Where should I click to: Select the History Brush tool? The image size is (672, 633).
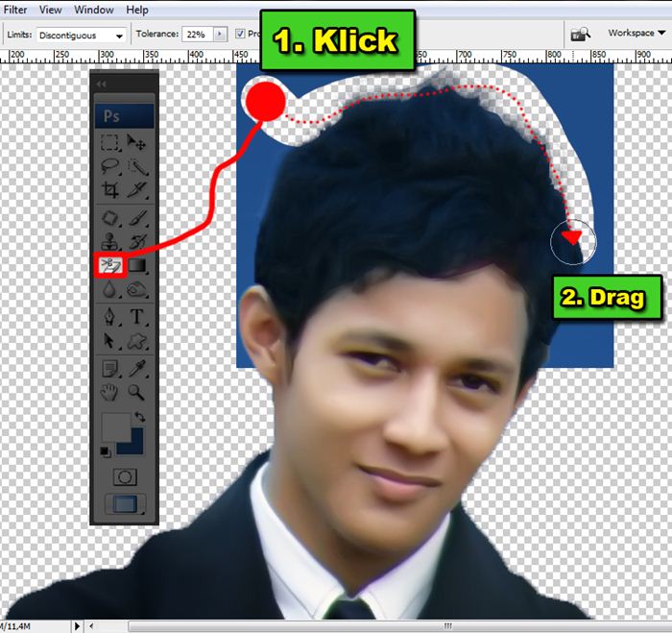coord(136,241)
